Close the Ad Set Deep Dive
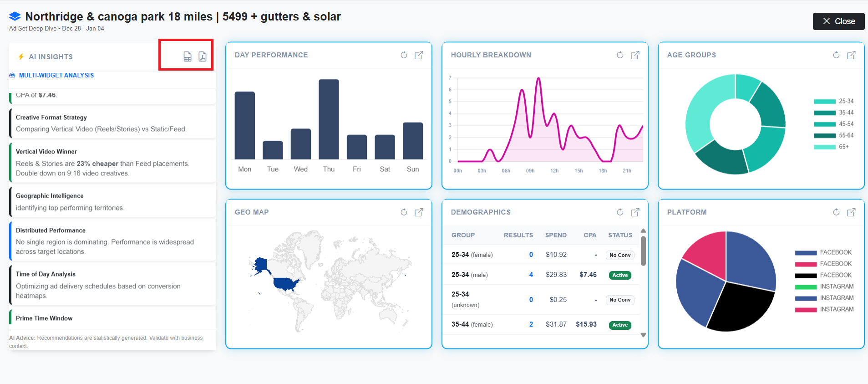The height and width of the screenshot is (384, 868). click(838, 21)
